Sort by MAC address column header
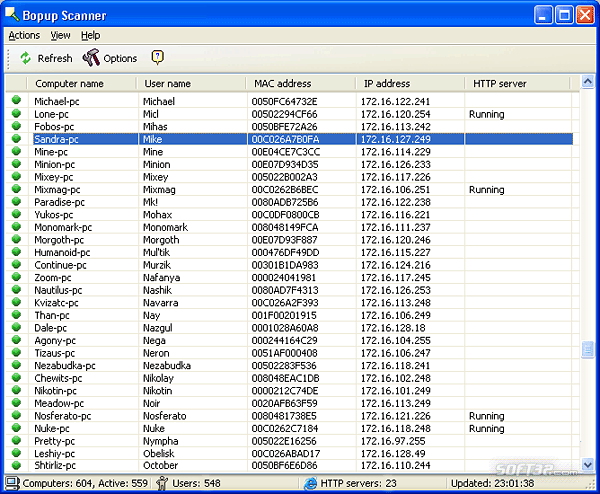The image size is (600, 494). tap(301, 83)
